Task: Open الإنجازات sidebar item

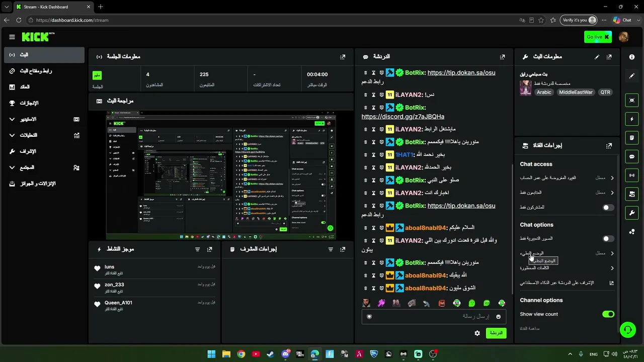Action: point(44,103)
